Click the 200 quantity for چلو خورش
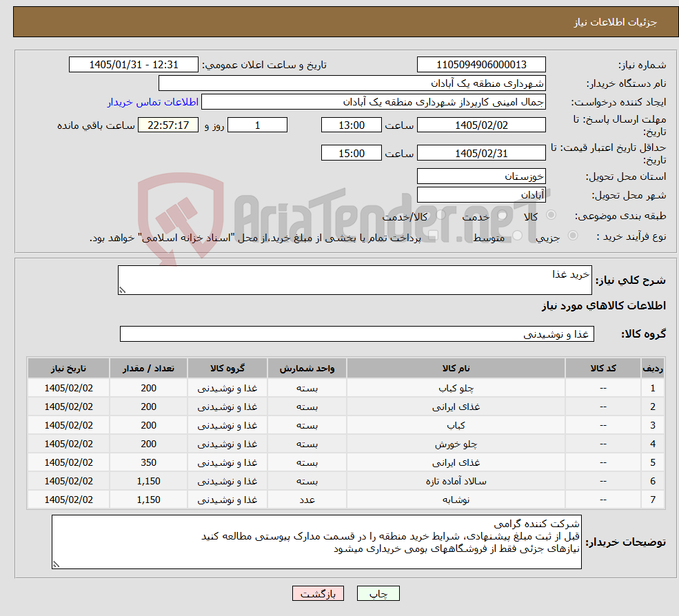This screenshot has height=616, width=679. tap(148, 444)
